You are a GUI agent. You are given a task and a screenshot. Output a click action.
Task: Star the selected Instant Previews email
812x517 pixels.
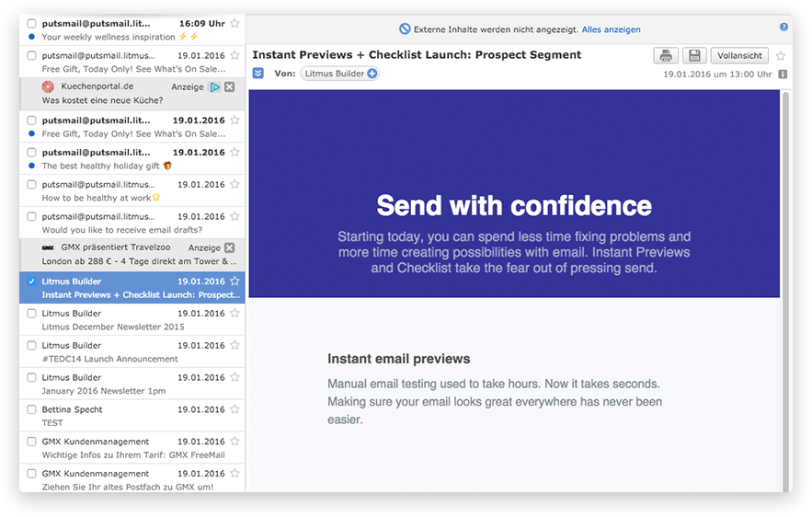(234, 281)
